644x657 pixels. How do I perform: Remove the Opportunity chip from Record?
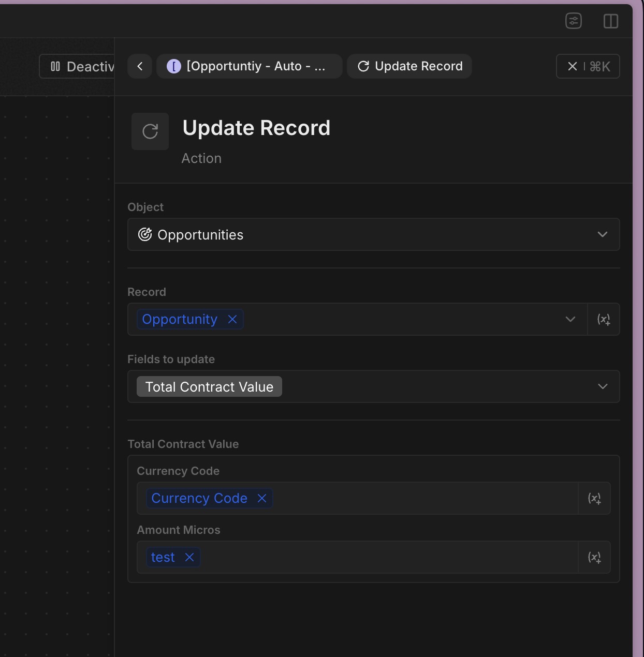pyautogui.click(x=232, y=319)
